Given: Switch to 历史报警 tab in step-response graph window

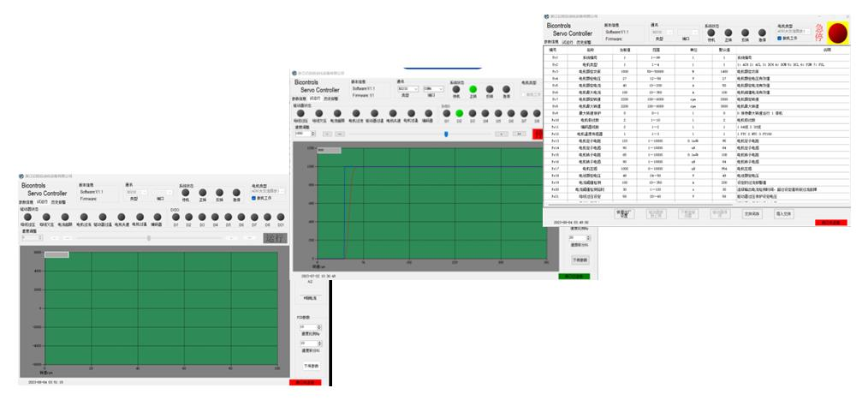Looking at the screenshot, I should click(x=331, y=99).
